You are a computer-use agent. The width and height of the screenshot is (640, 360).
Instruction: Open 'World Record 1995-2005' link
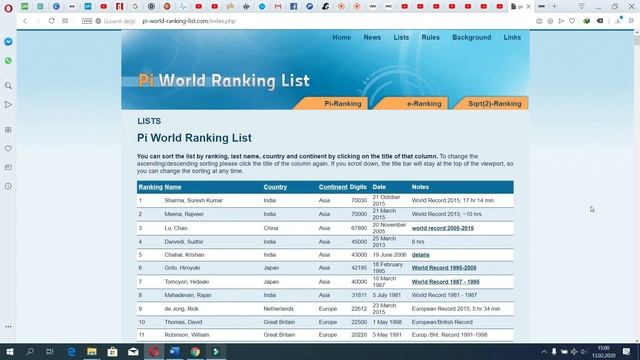coord(444,268)
